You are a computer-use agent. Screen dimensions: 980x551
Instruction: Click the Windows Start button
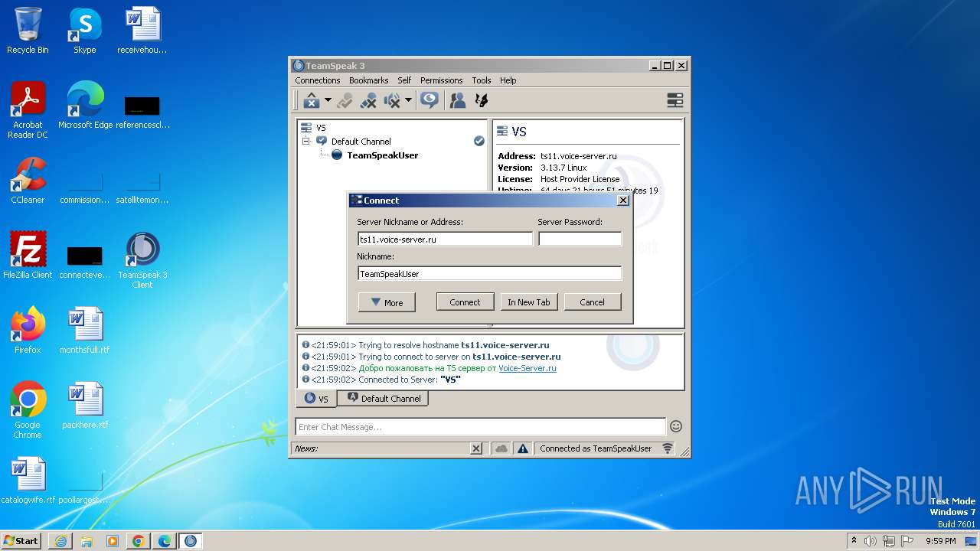coord(21,540)
